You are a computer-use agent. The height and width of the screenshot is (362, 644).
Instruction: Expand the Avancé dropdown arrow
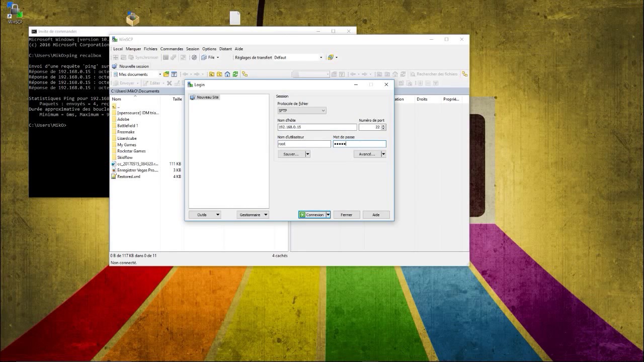(383, 154)
